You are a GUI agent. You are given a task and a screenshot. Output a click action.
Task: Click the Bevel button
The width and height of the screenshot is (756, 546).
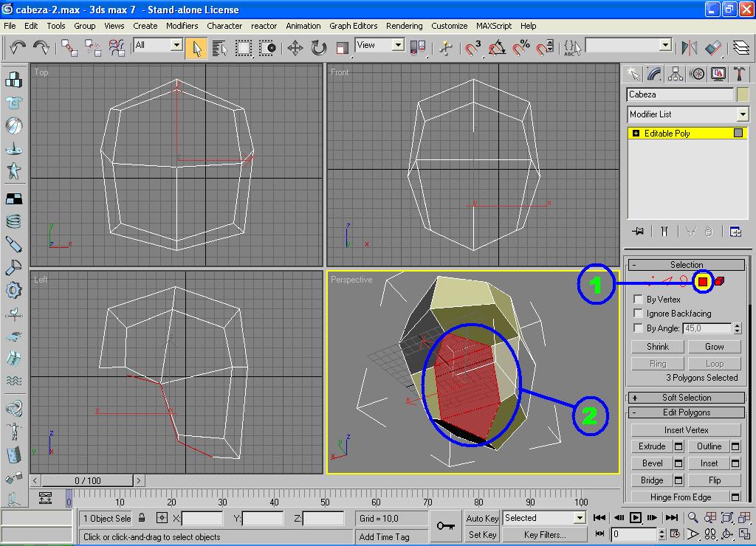pos(652,463)
